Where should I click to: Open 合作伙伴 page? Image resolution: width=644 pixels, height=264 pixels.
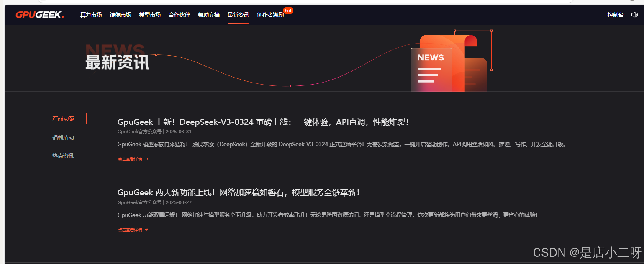click(180, 15)
